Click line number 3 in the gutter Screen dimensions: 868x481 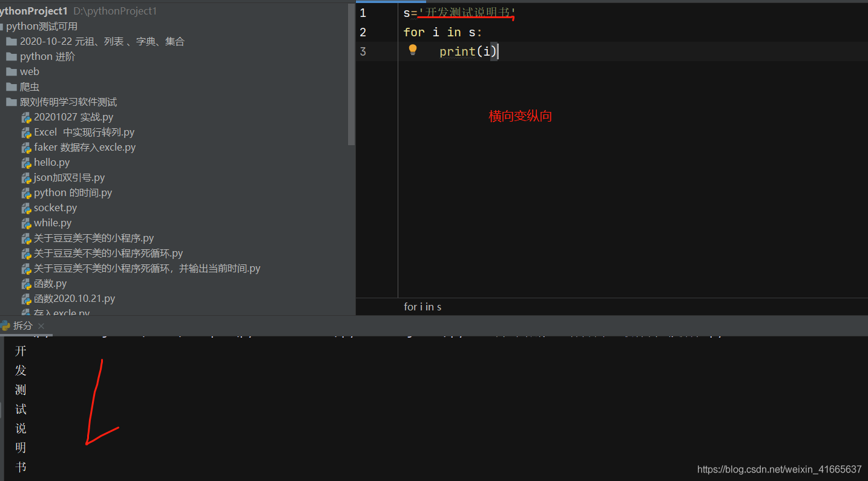(x=363, y=51)
